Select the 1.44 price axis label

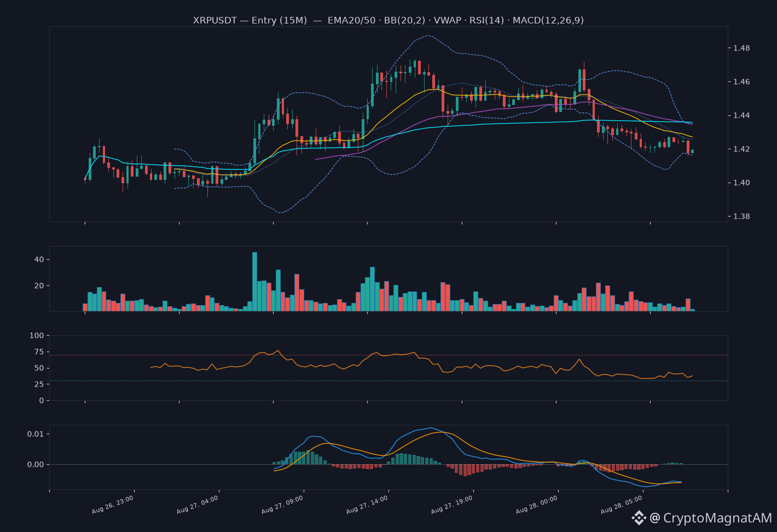coord(742,115)
